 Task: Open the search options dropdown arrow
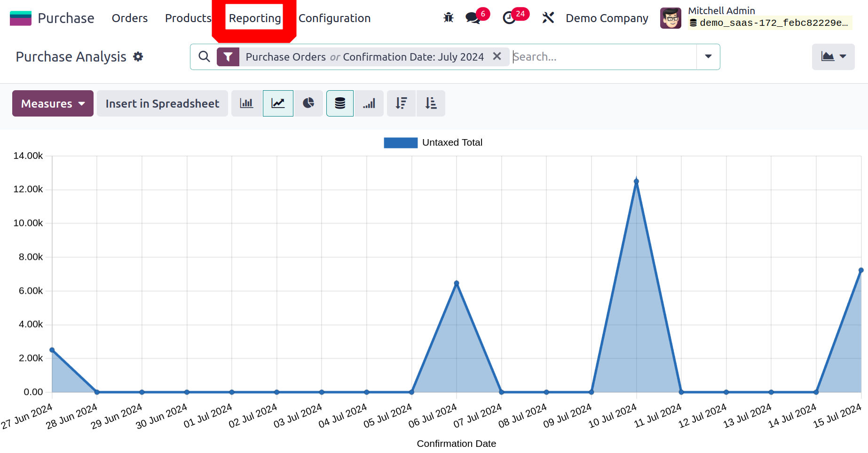(x=708, y=57)
